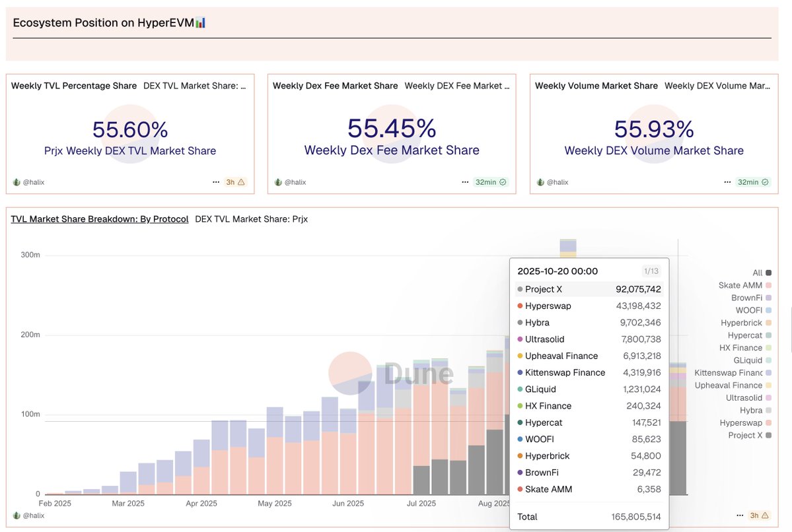Screen dimensions: 792x532
Task: Click the 3h warning badge on TVL Breakdown chart
Action: click(x=759, y=515)
